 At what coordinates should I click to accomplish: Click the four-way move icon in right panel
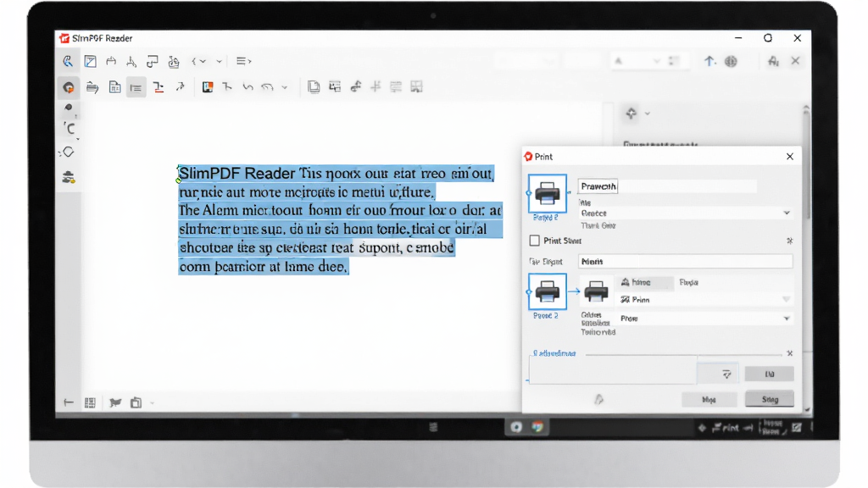tap(631, 114)
